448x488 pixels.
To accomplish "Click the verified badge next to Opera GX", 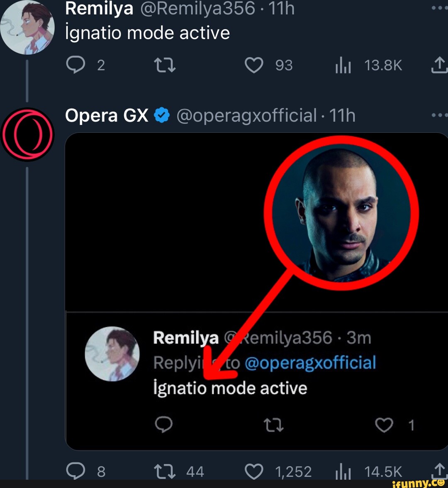I will (161, 115).
